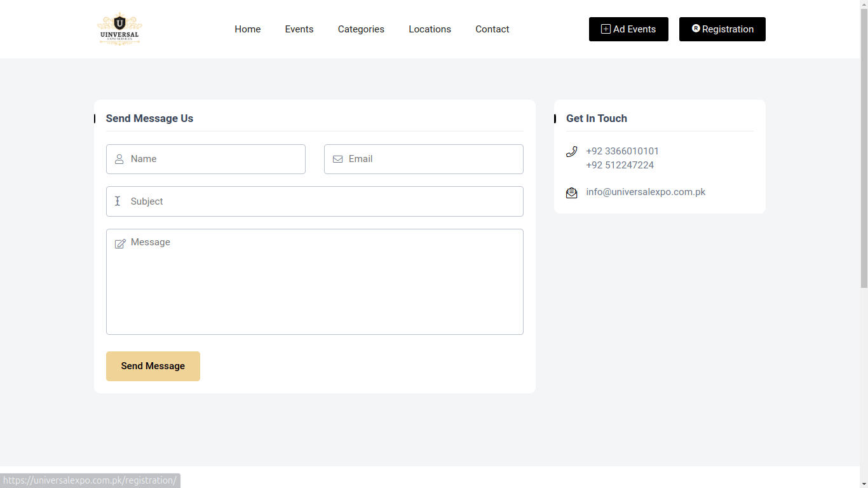Click the open envelope icon beside email address
Screen dimensions: 868x488
[x=571, y=193]
